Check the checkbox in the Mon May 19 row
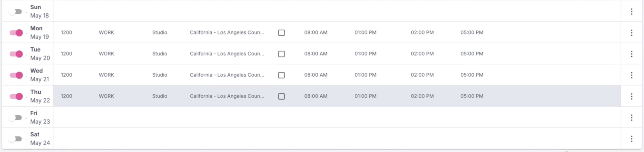This screenshot has width=644, height=152. [281, 33]
